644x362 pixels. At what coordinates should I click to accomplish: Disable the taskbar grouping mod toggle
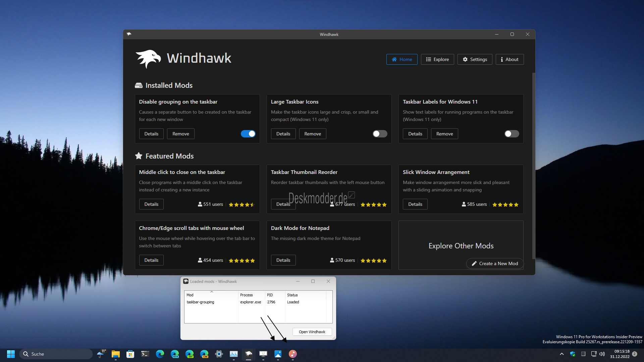pyautogui.click(x=248, y=134)
